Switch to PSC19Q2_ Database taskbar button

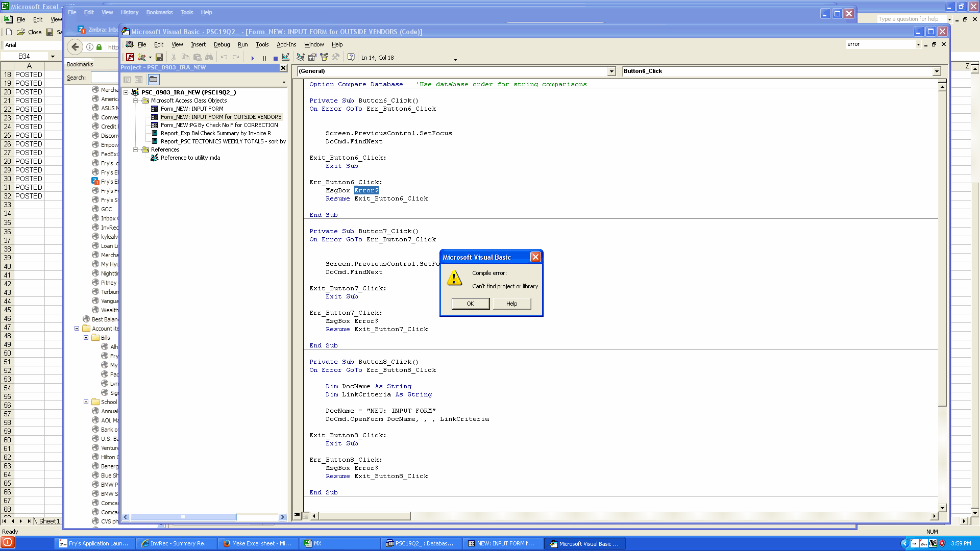[x=421, y=543]
